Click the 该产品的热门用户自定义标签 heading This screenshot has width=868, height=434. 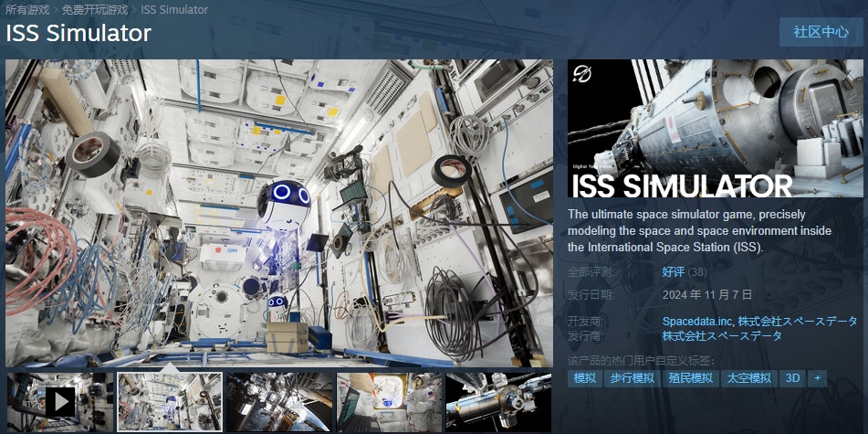click(641, 362)
